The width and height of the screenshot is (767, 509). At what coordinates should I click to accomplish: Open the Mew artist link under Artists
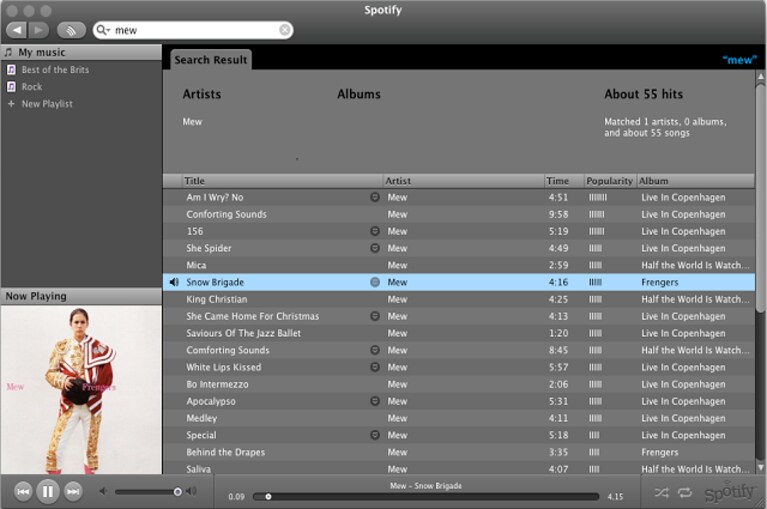click(192, 122)
